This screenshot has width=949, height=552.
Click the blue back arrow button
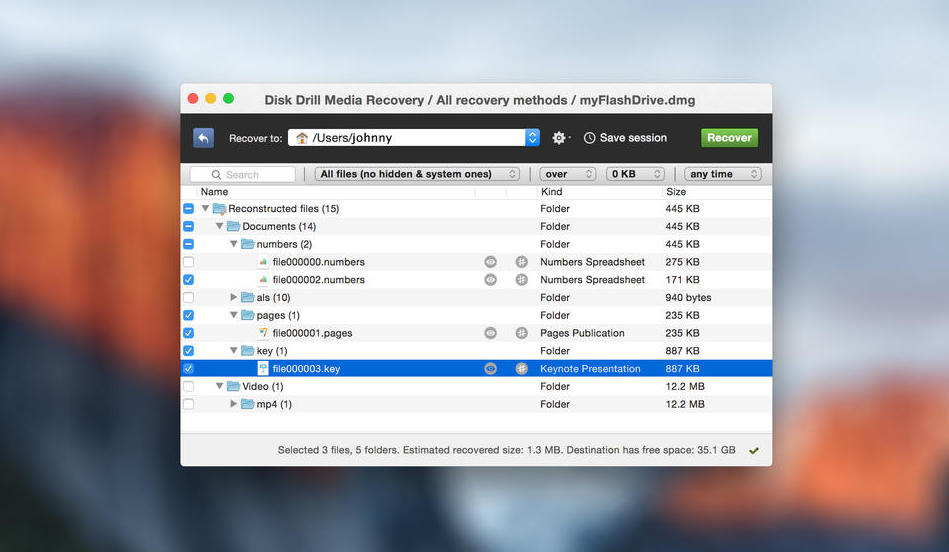(203, 138)
